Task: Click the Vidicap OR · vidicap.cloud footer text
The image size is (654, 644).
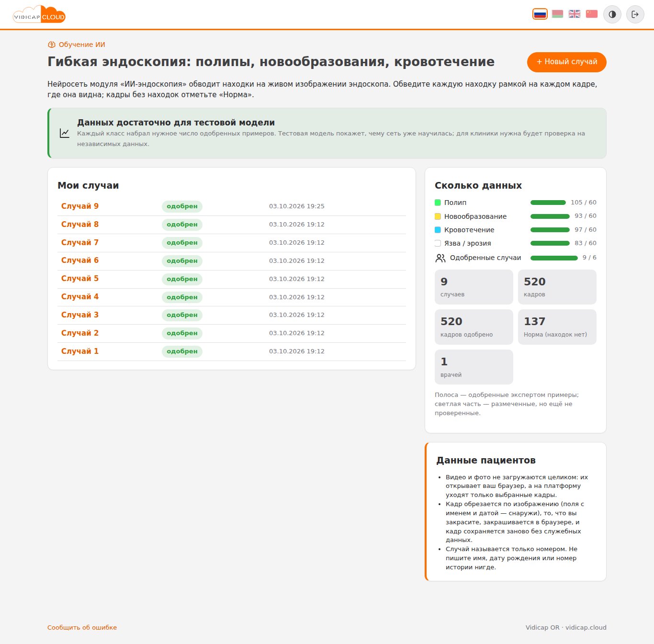Action: (x=566, y=628)
